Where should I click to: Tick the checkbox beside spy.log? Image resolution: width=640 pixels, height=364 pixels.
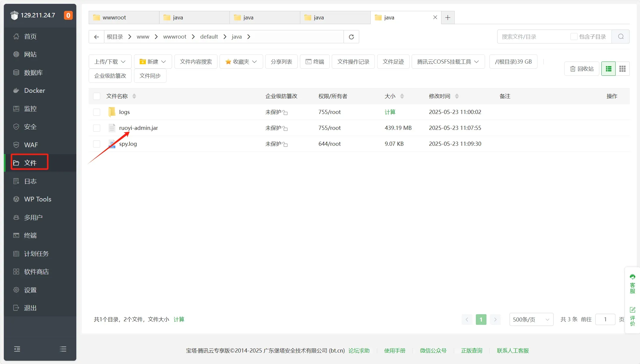97,144
